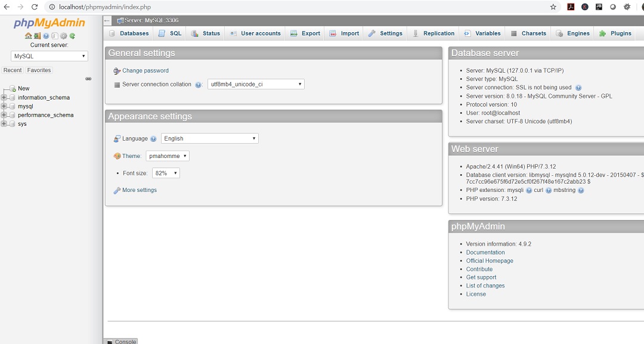Image resolution: width=644 pixels, height=344 pixels.
Task: Open the List of changes link
Action: pos(485,286)
